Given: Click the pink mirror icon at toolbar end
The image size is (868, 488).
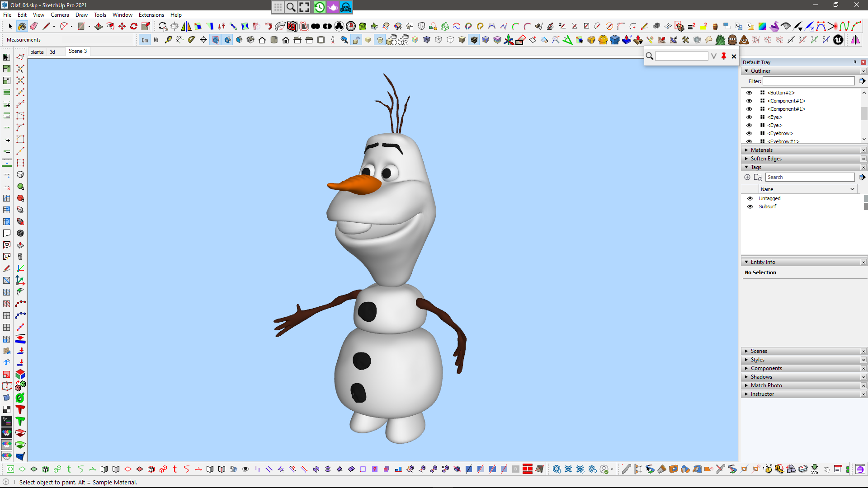Looking at the screenshot, I should (855, 40).
